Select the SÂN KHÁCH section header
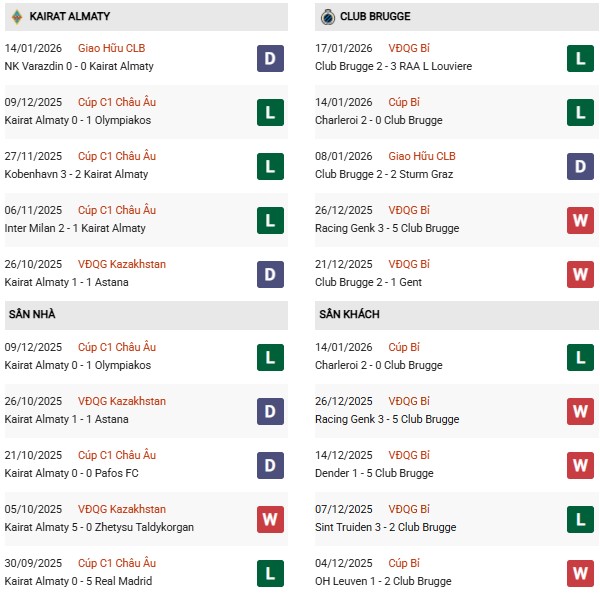Image resolution: width=600 pixels, height=596 pixels. pyautogui.click(x=350, y=315)
